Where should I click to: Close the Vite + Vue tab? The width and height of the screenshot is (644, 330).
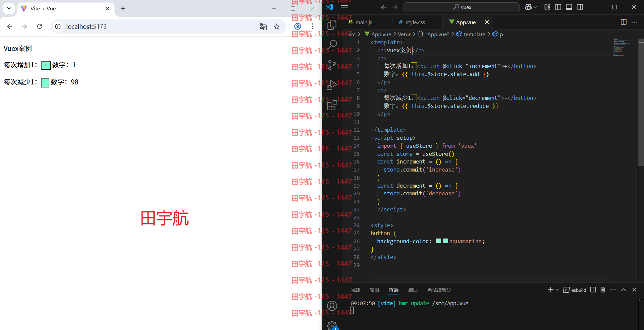[108, 8]
